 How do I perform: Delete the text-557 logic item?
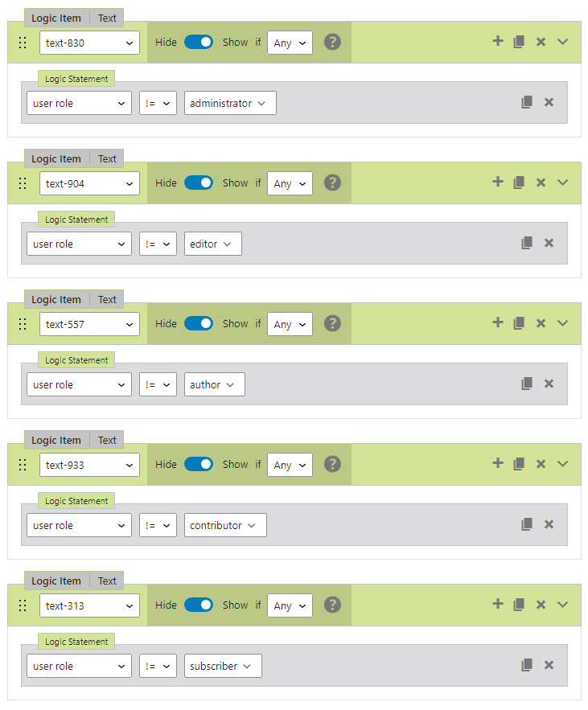click(x=541, y=323)
